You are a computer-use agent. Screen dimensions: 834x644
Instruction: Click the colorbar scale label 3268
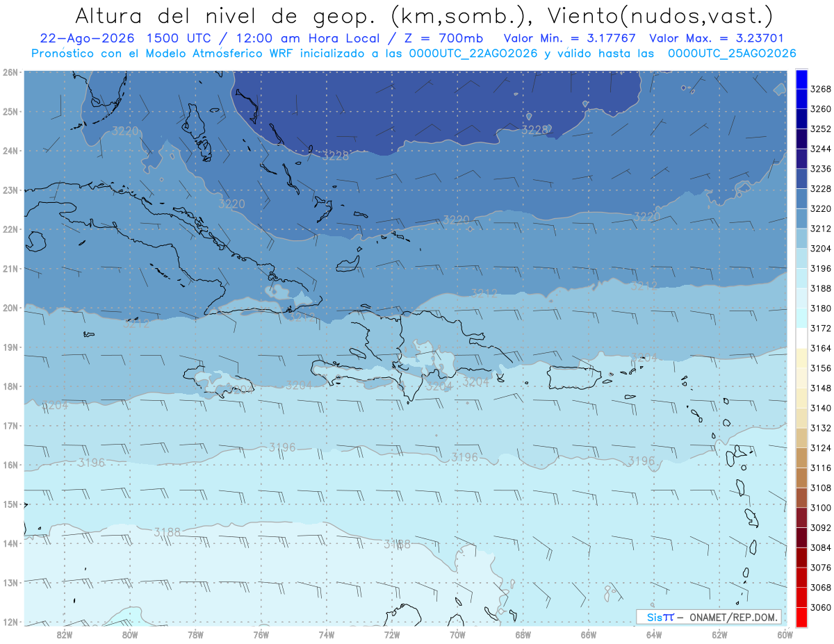point(821,89)
